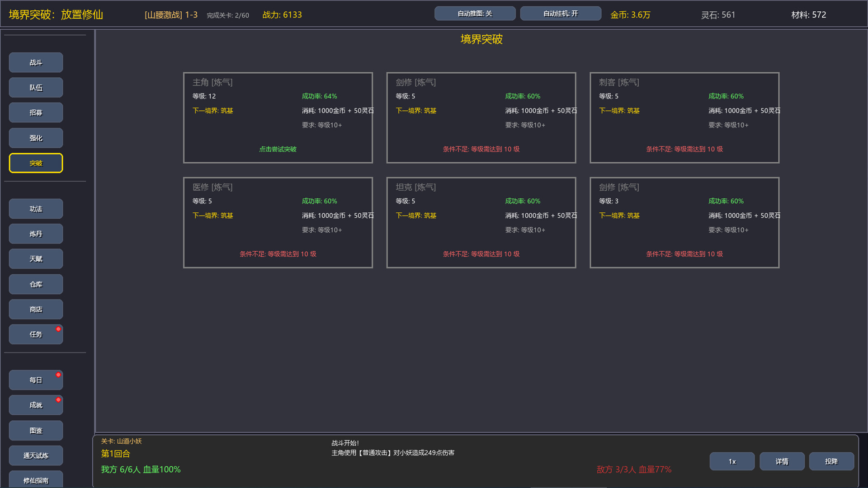The width and height of the screenshot is (868, 488).
Task: Open the 功法 techniques page
Action: pos(36,209)
